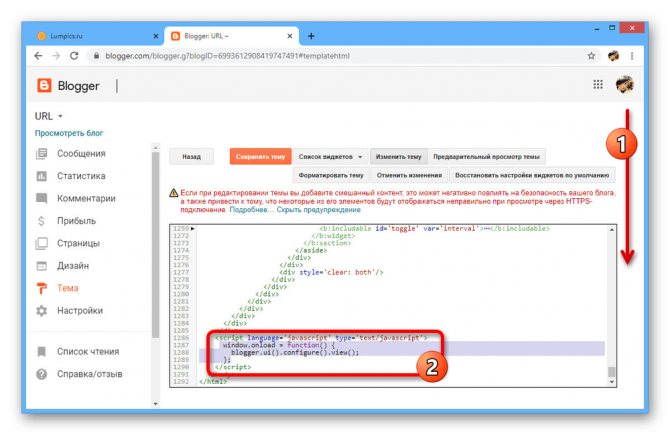The height and width of the screenshot is (435, 670).
Task: Select Тема in the sidebar
Action: point(68,288)
